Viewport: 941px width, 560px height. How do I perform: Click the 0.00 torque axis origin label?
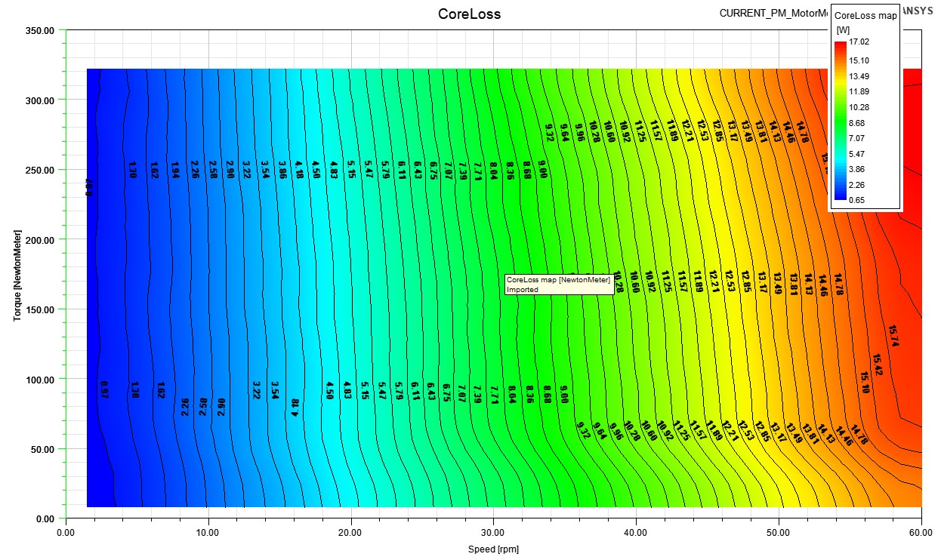(x=44, y=518)
